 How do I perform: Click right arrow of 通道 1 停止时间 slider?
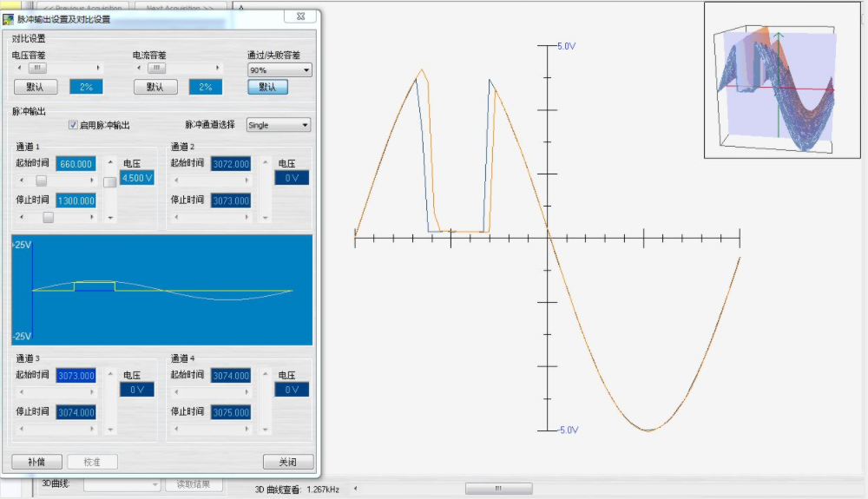coord(92,218)
